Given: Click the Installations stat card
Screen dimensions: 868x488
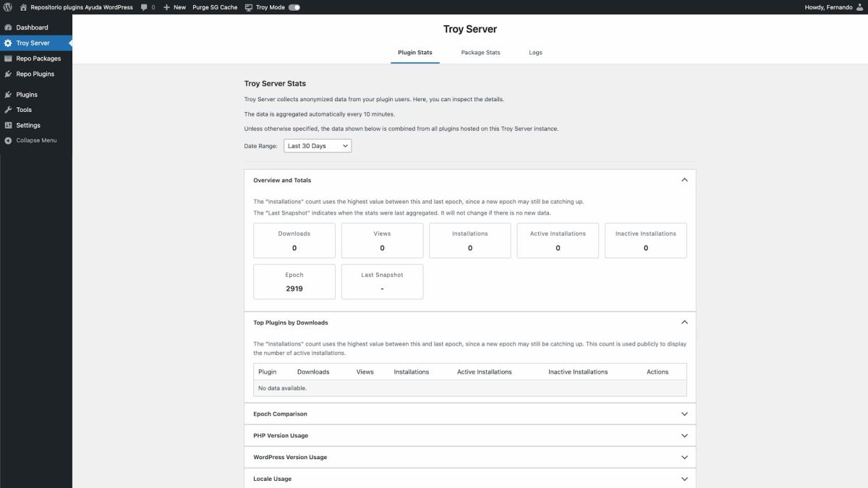Looking at the screenshot, I should click(x=470, y=241).
